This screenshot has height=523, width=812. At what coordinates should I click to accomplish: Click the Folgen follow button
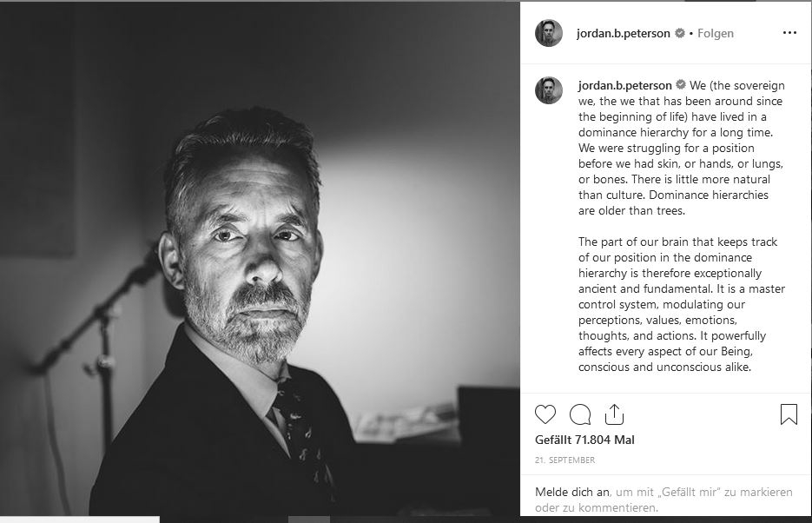click(x=715, y=33)
